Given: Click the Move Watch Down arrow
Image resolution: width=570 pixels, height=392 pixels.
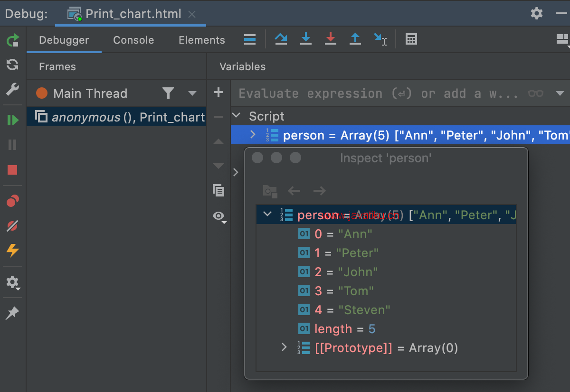Looking at the screenshot, I should point(218,166).
